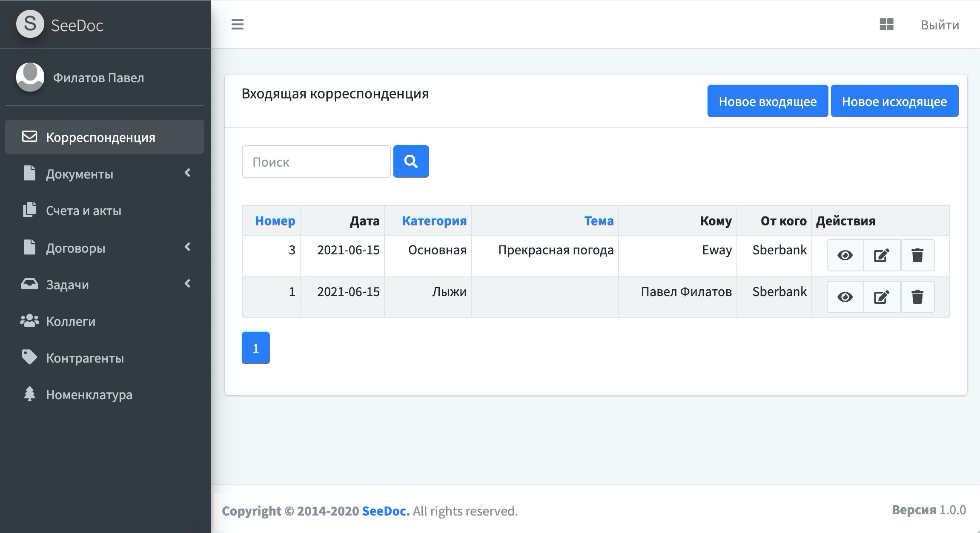This screenshot has width=980, height=533.
Task: Open the Контрагенты page
Action: (x=105, y=358)
